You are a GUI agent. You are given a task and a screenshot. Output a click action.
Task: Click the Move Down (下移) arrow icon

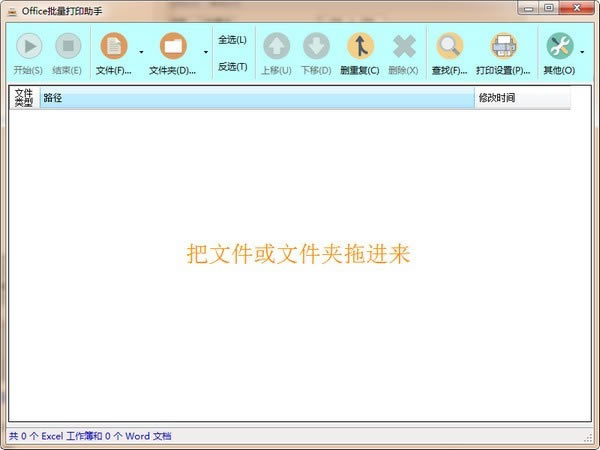point(316,46)
